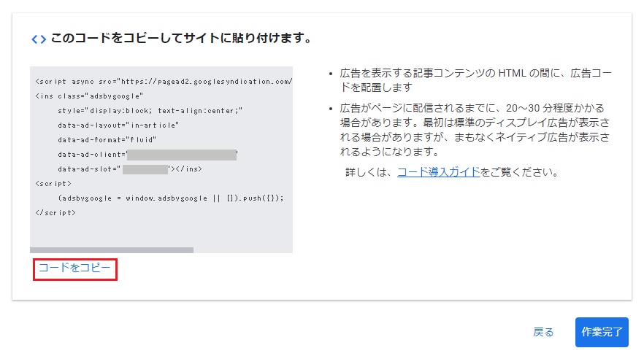Click the adsbygoogle push code line
The width and height of the screenshot is (644, 356).
[171, 198]
